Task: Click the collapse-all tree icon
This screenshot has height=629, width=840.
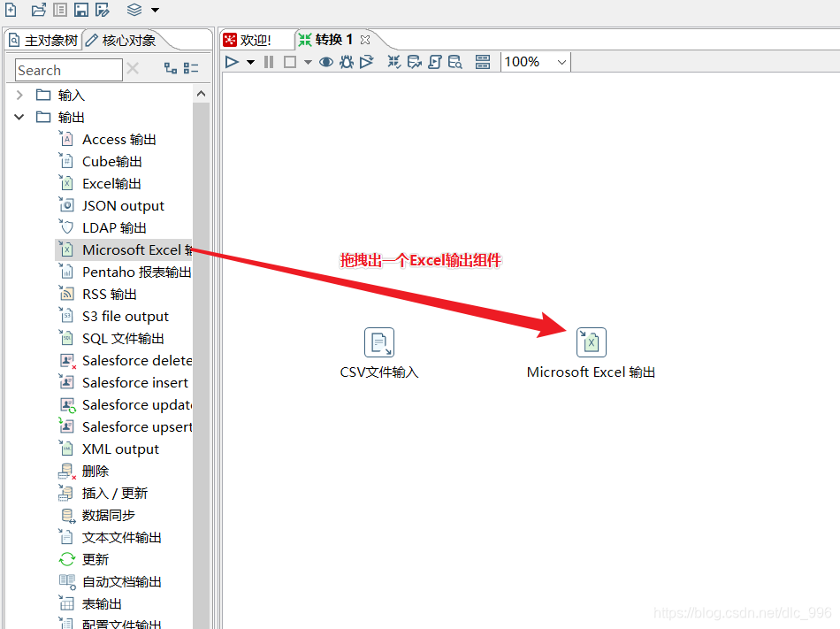Action: pyautogui.click(x=191, y=68)
